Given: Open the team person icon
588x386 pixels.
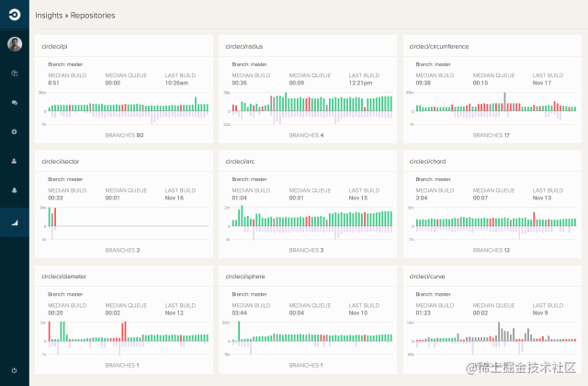Looking at the screenshot, I should 15,161.
